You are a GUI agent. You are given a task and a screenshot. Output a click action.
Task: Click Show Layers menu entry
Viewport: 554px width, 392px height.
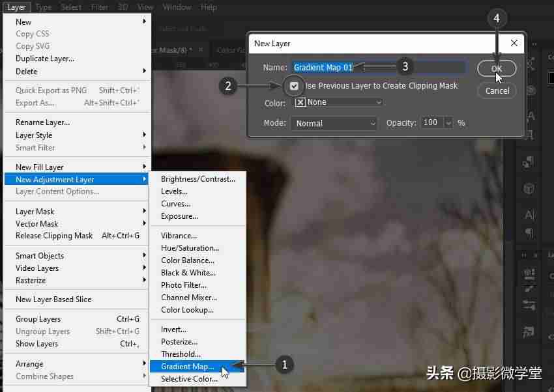tap(76, 344)
